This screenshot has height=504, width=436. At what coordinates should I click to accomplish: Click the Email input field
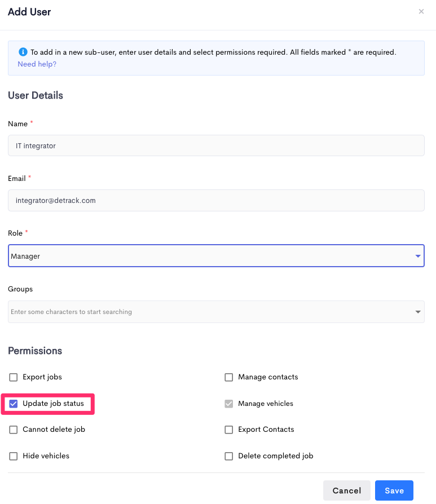pyautogui.click(x=216, y=200)
